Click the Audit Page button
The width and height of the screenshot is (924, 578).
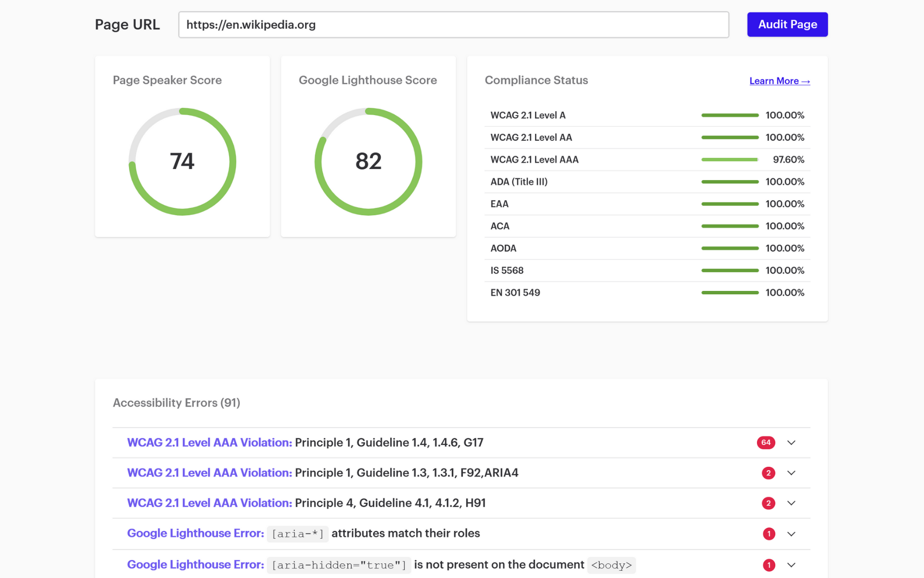coord(787,24)
